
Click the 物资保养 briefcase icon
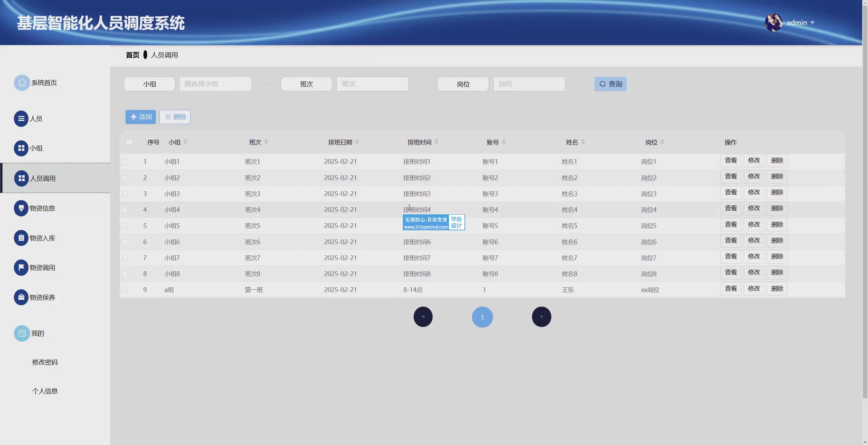pos(21,297)
